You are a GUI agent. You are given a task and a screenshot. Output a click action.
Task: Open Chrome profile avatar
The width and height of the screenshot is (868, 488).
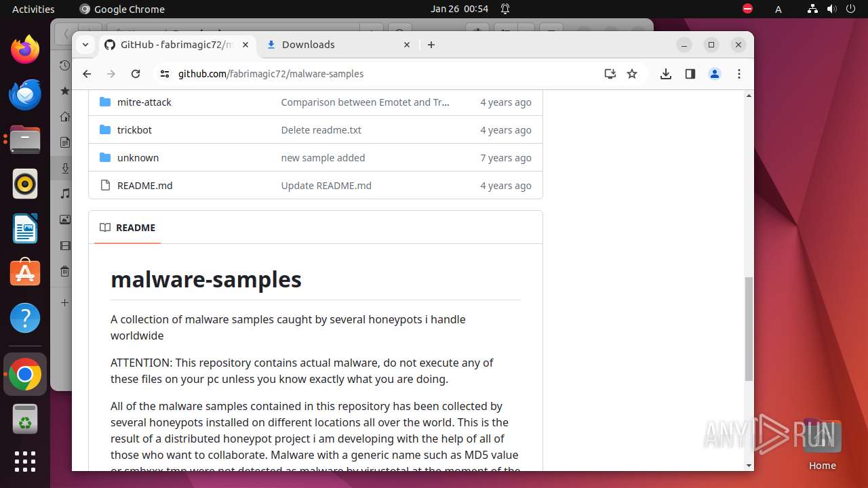pyautogui.click(x=715, y=74)
